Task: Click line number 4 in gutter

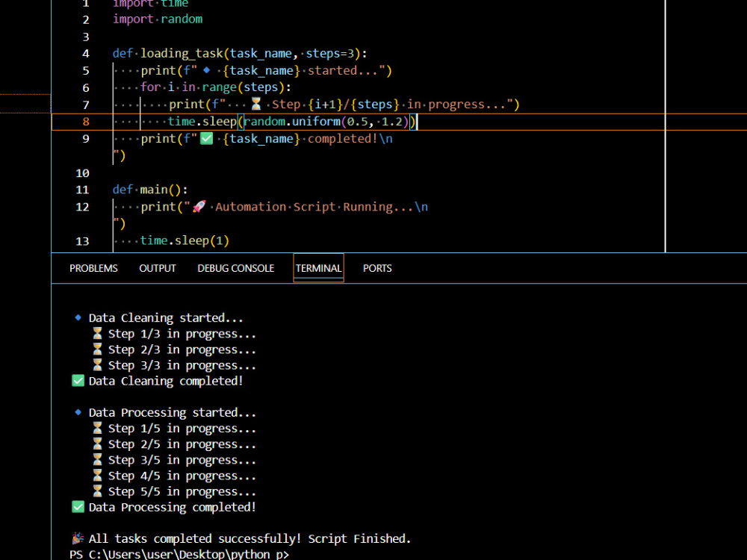Action: 86,54
